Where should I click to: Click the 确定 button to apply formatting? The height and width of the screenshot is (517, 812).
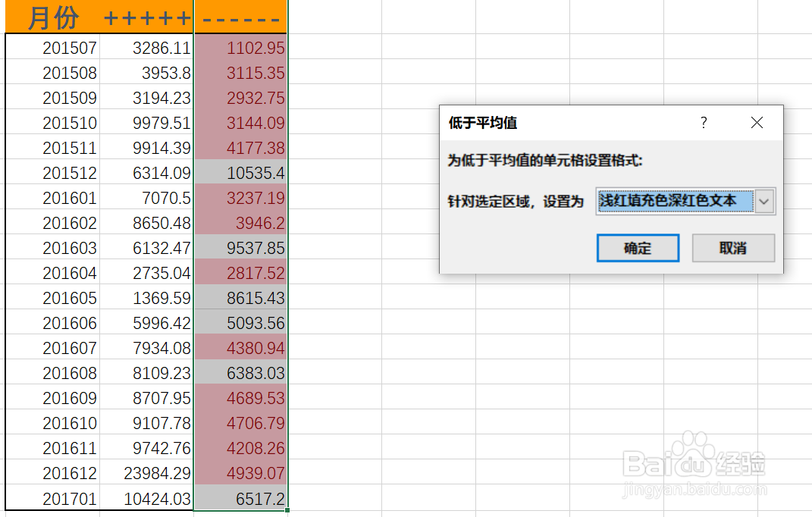pyautogui.click(x=638, y=248)
